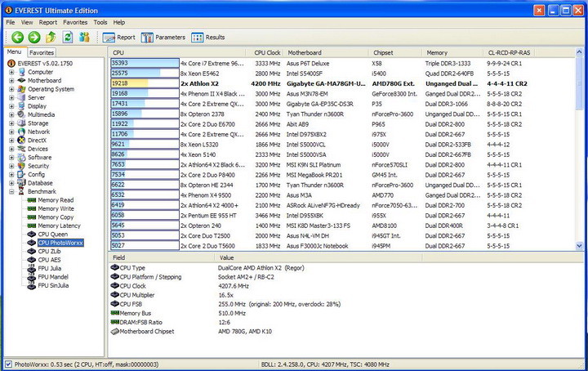Click the Parameters toolbar button
Image resolution: width=588 pixels, height=371 pixels.
click(163, 38)
